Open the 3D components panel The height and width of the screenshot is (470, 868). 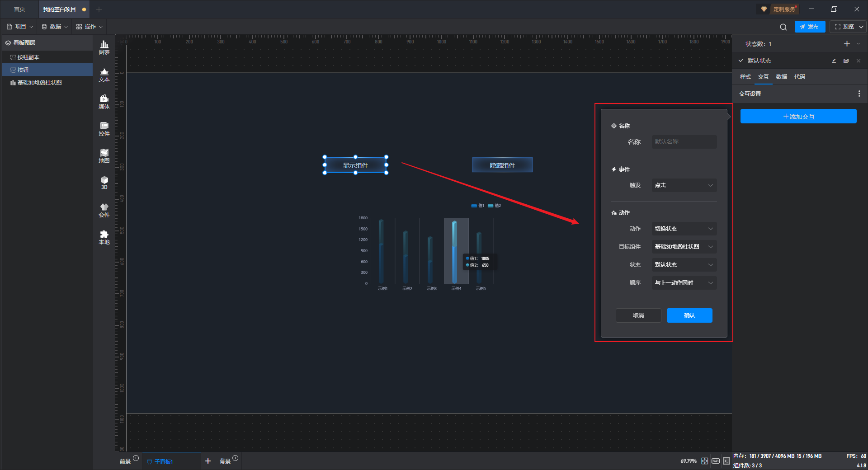click(x=104, y=183)
